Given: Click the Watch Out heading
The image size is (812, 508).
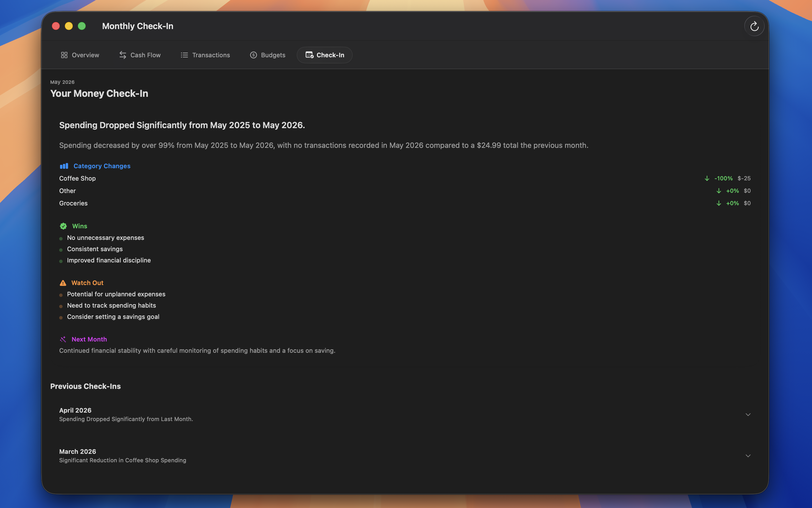Looking at the screenshot, I should pyautogui.click(x=87, y=283).
